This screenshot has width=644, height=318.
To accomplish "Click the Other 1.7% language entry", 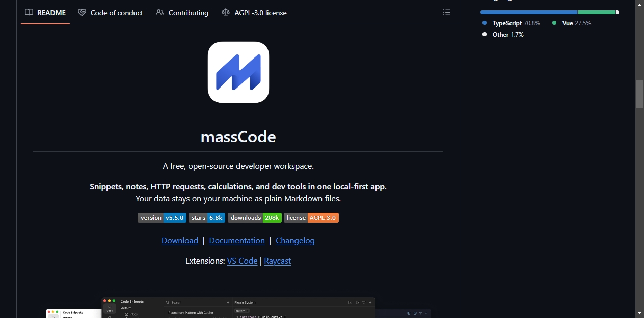I will tap(503, 35).
